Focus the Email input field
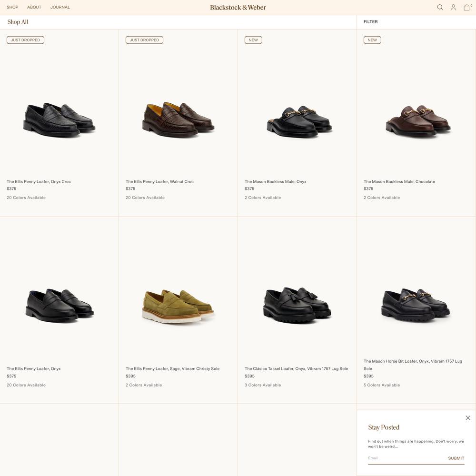The width and height of the screenshot is (476, 476). 407,458
